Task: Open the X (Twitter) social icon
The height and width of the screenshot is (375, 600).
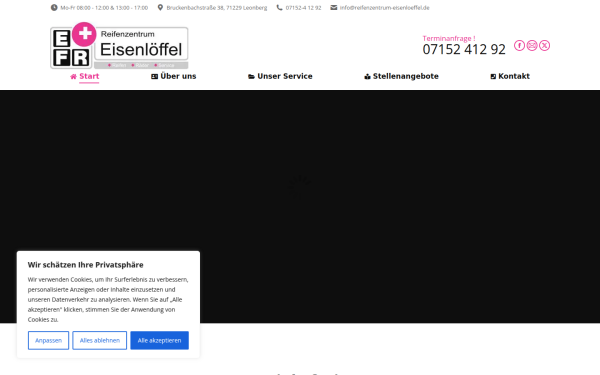Action: (545, 46)
